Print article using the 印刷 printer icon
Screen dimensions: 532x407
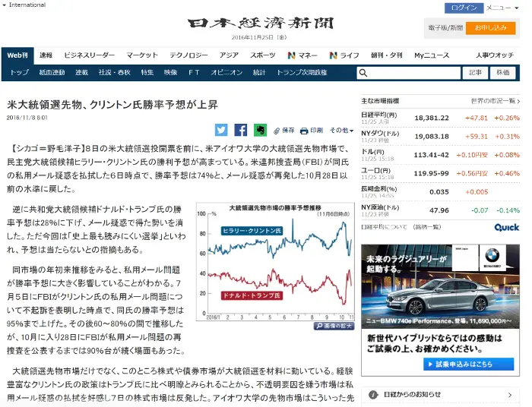coord(312,131)
